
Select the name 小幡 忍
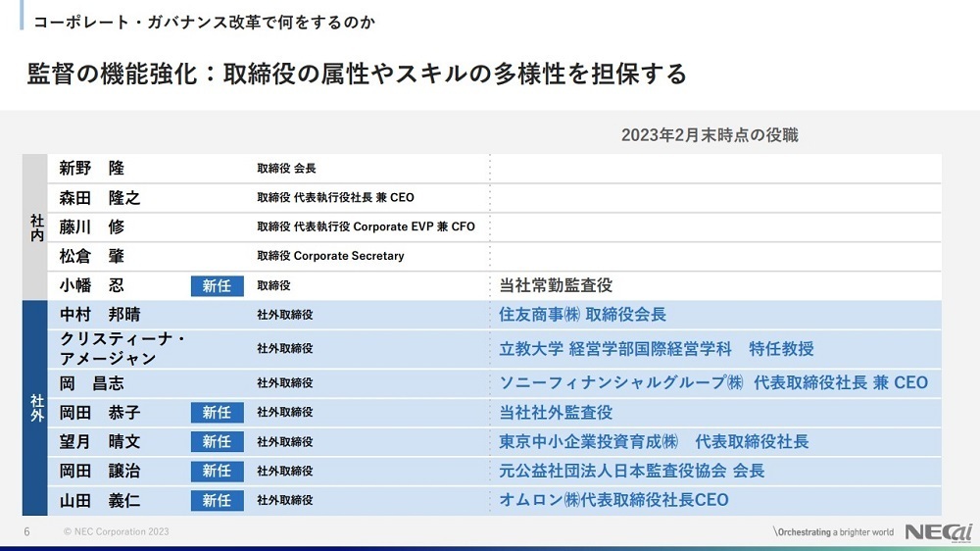click(x=92, y=285)
